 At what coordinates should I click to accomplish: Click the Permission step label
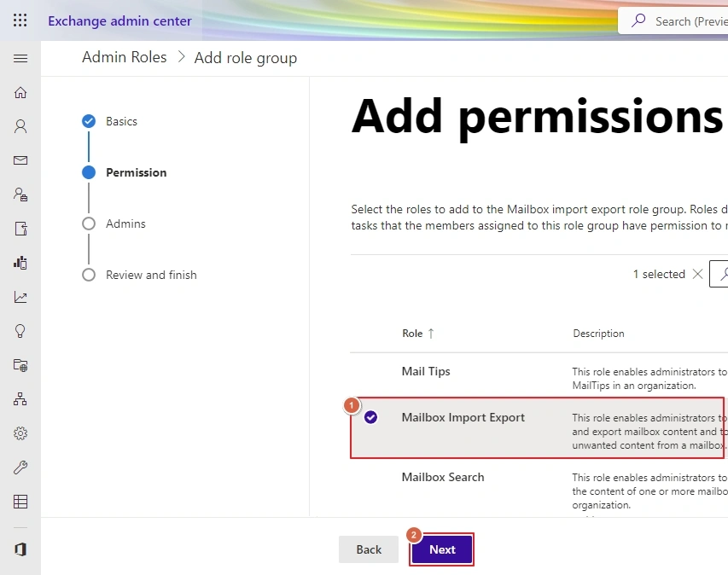(x=136, y=172)
